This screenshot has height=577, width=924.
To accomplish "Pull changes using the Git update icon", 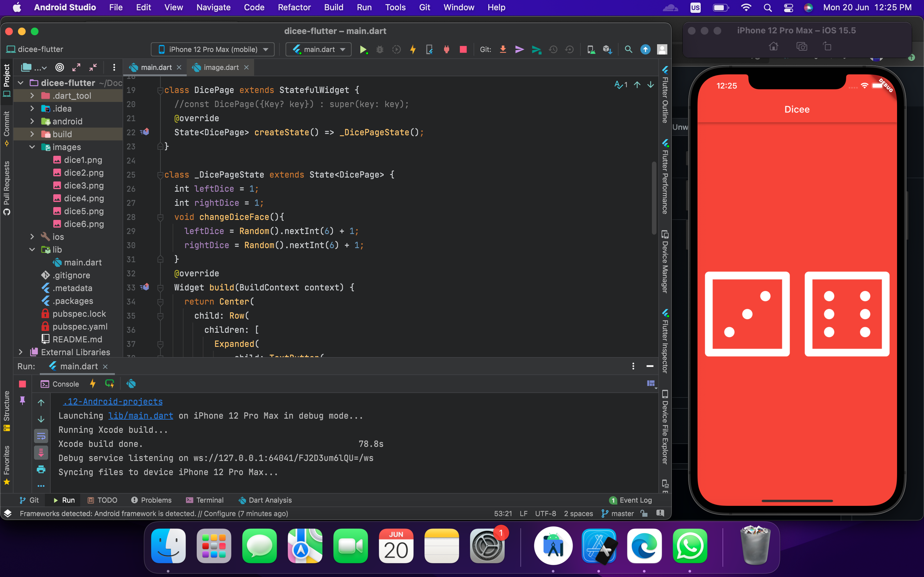I will coord(503,49).
